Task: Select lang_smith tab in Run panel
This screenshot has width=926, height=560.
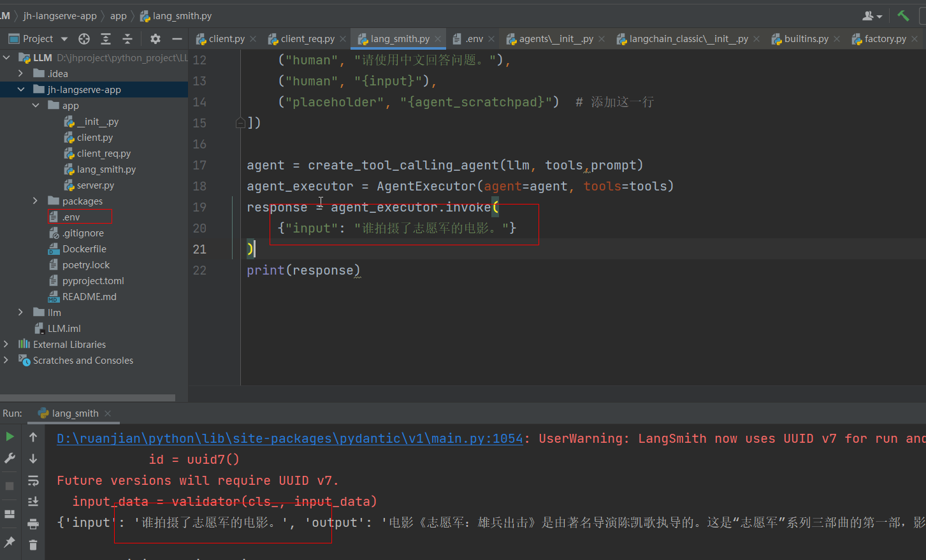Action: pyautogui.click(x=68, y=413)
